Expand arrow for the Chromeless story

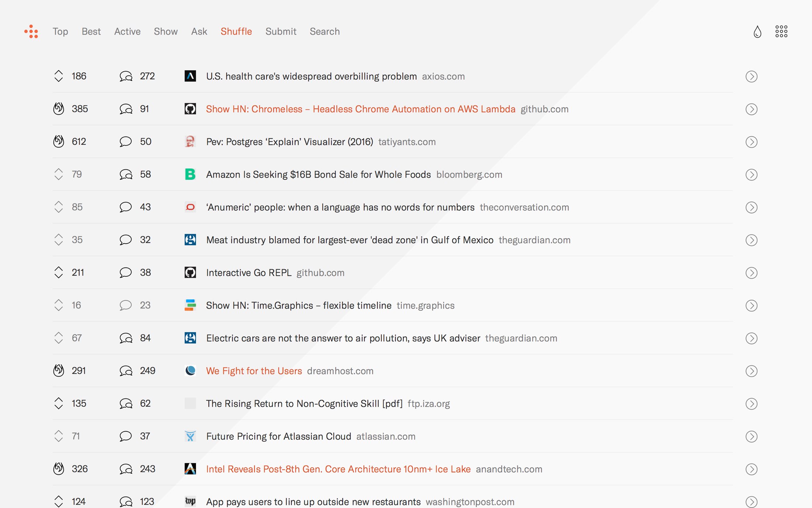751,109
